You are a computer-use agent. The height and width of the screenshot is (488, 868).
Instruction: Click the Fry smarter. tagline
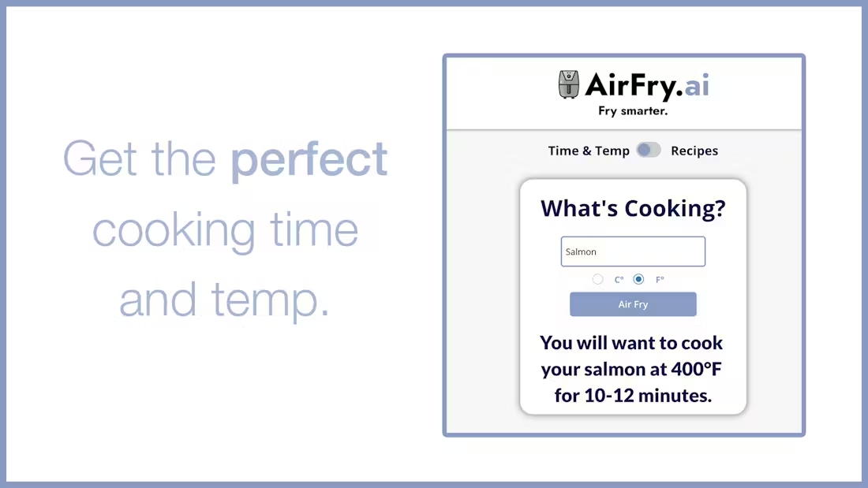tap(633, 111)
